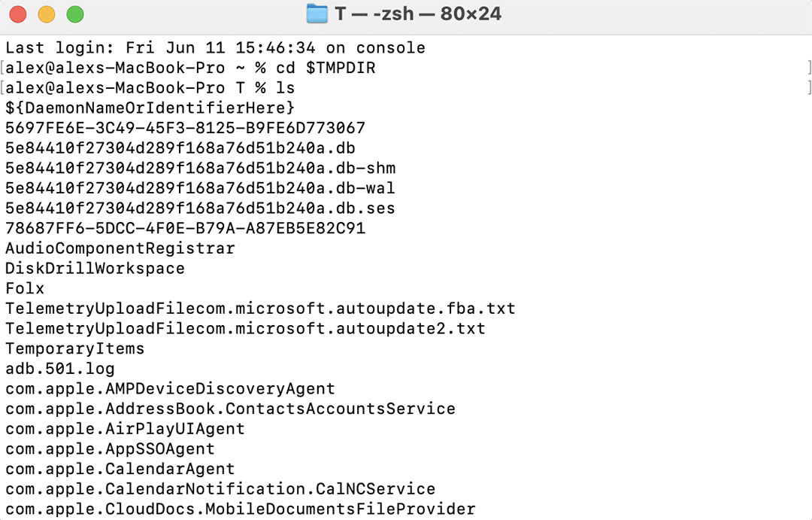Click the TemporaryItems entry

click(74, 348)
